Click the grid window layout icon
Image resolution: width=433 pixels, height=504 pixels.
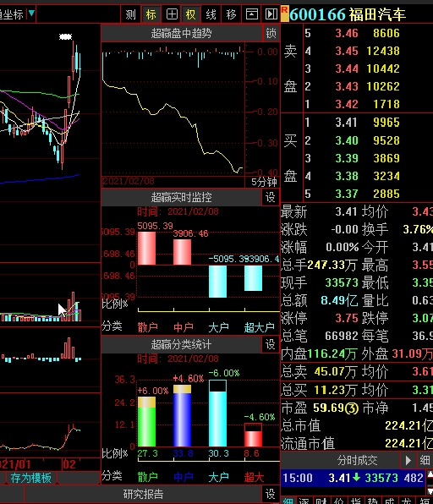pos(172,14)
